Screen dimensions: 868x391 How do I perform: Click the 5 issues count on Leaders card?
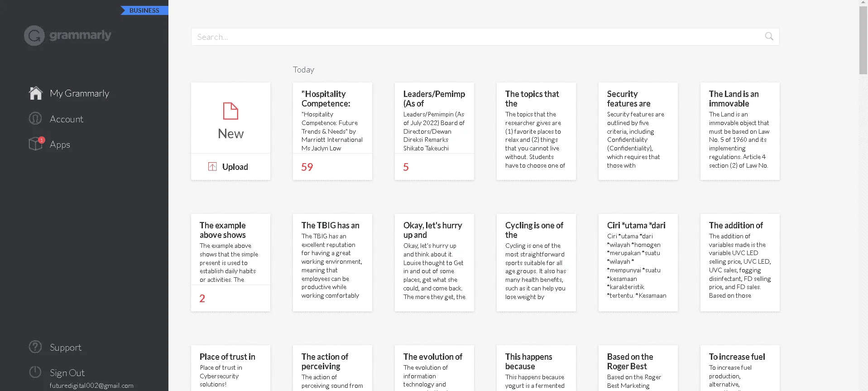pos(406,167)
